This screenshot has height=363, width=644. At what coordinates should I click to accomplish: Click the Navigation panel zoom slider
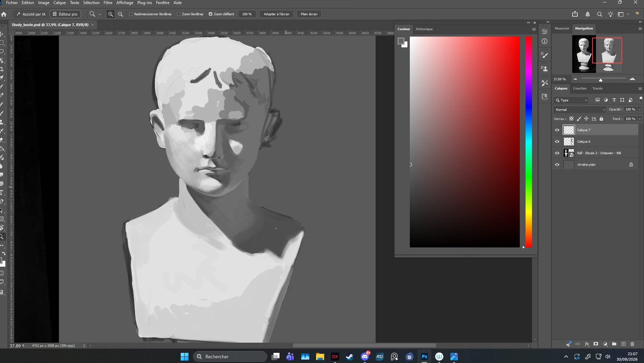tap(603, 79)
